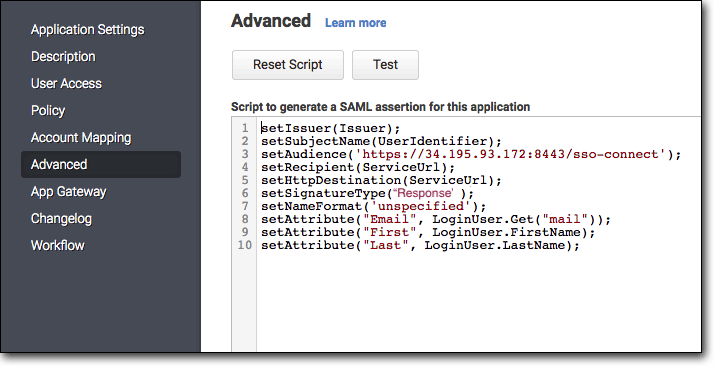Open the Workflow section
This screenshot has width=722, height=373.
[58, 245]
